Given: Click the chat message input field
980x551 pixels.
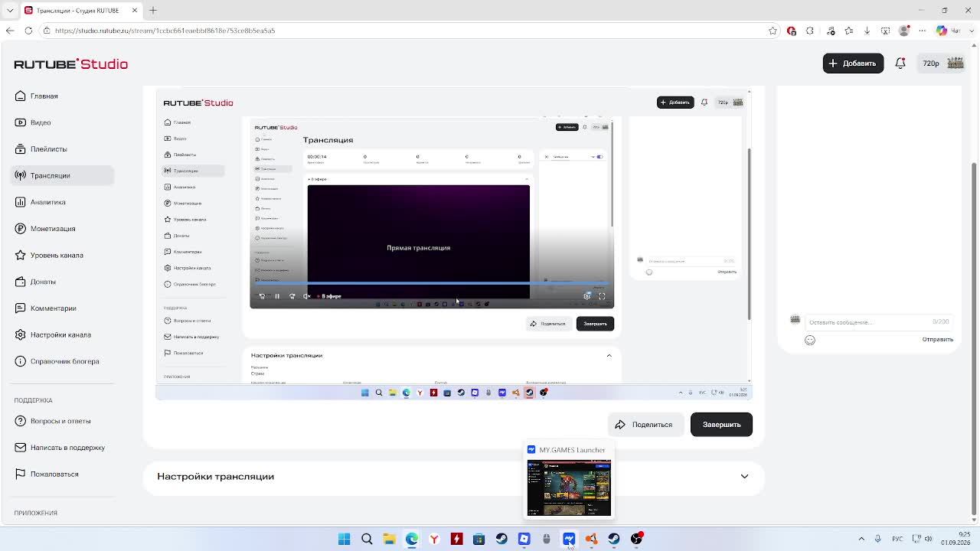Looking at the screenshot, I should (879, 322).
